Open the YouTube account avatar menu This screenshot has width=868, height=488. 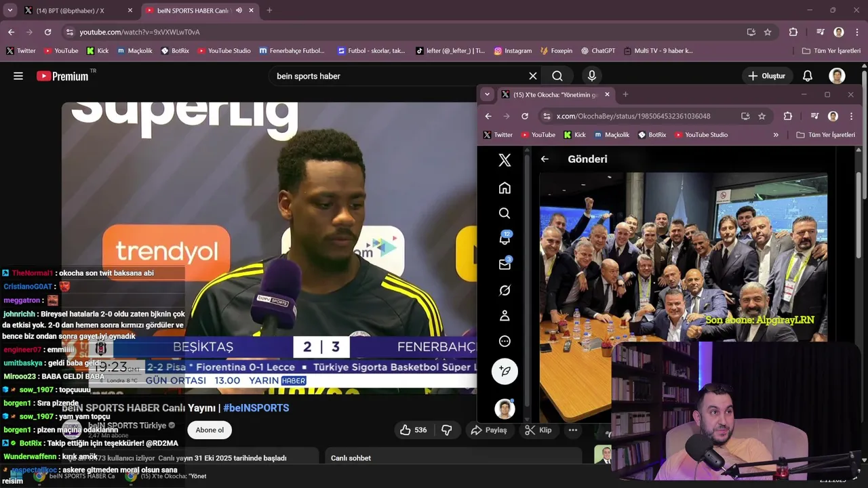pos(837,76)
